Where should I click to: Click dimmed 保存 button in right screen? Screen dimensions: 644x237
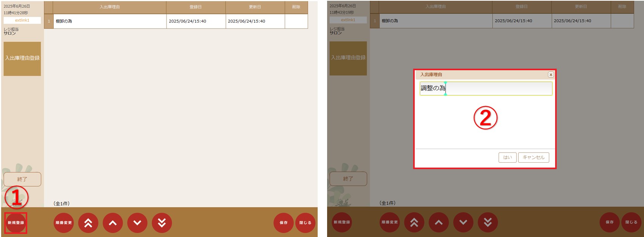point(610,222)
